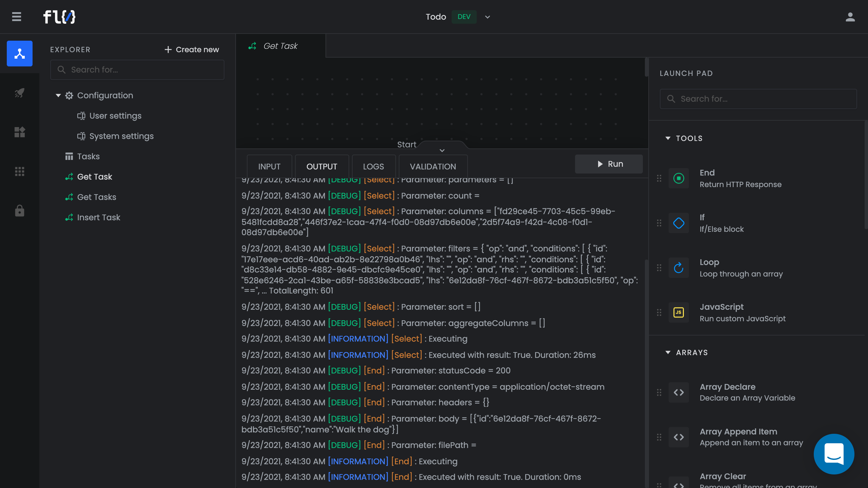
Task: Focus the Explorer search field
Action: [137, 70]
